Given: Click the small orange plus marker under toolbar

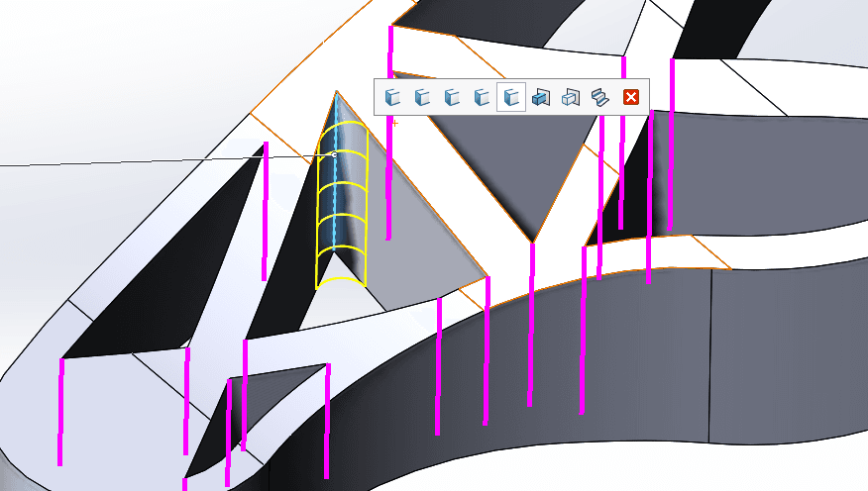Looking at the screenshot, I should click(x=395, y=124).
